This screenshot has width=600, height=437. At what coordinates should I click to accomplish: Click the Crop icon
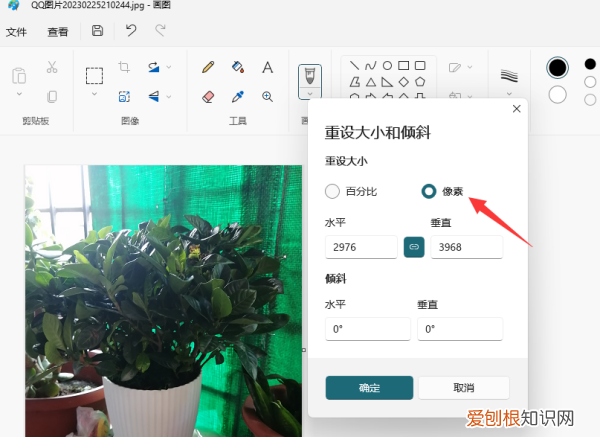click(124, 67)
